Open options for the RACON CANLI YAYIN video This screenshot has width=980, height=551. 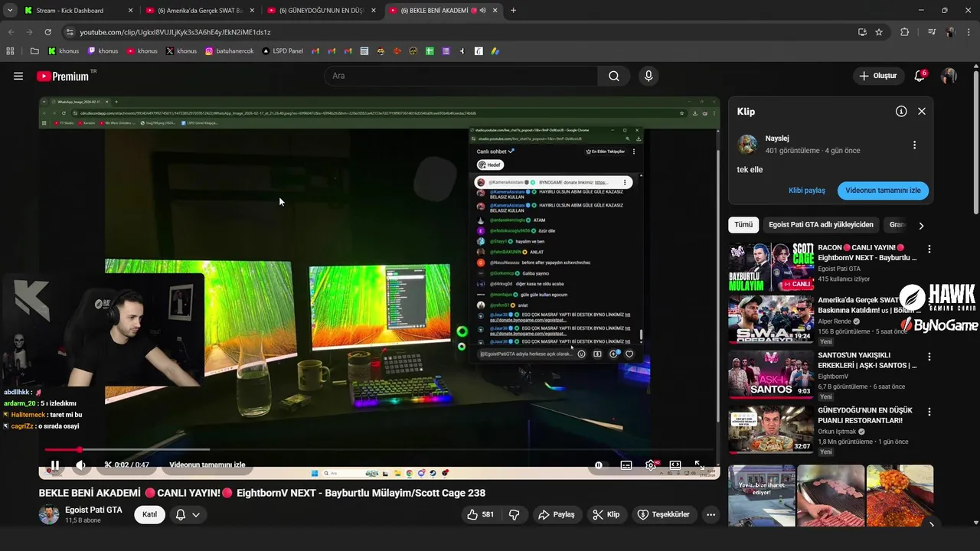pyautogui.click(x=929, y=249)
